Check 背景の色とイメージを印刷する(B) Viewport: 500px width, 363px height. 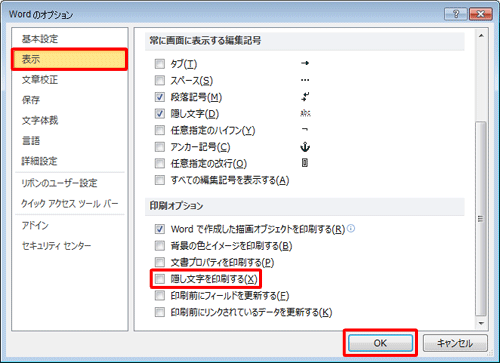[x=160, y=246]
